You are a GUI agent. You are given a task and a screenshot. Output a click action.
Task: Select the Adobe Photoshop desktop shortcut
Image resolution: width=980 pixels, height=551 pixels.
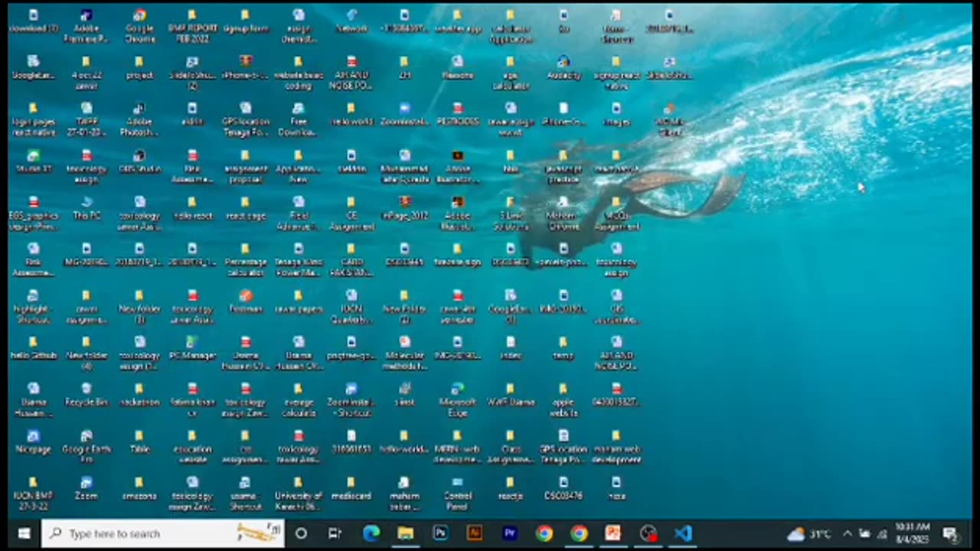click(139, 119)
